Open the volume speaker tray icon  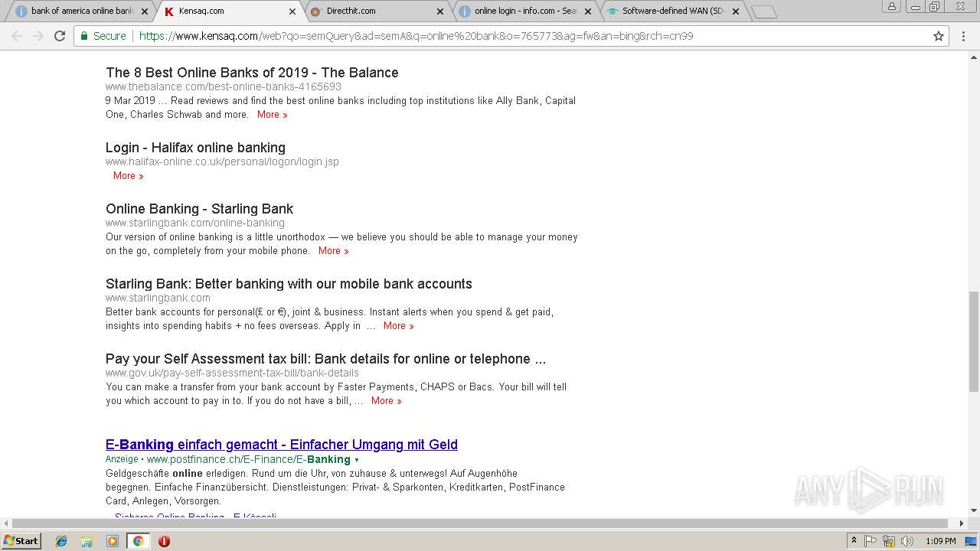coord(907,541)
